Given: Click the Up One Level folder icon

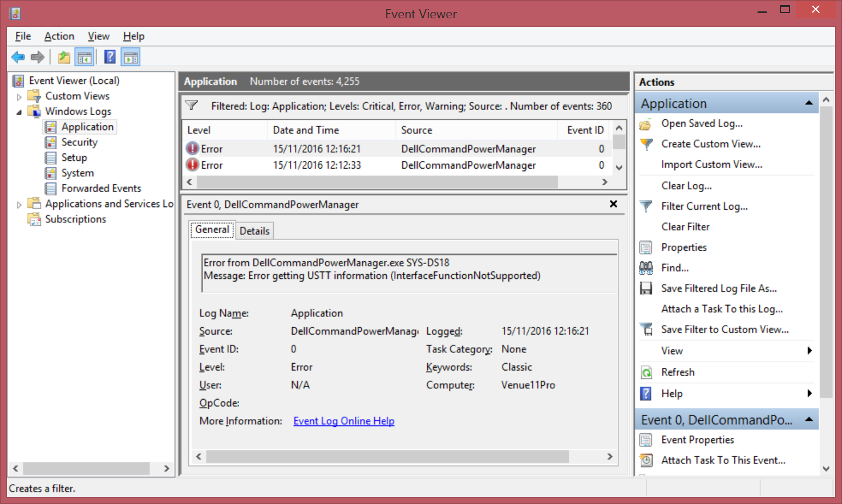Looking at the screenshot, I should pyautogui.click(x=64, y=57).
